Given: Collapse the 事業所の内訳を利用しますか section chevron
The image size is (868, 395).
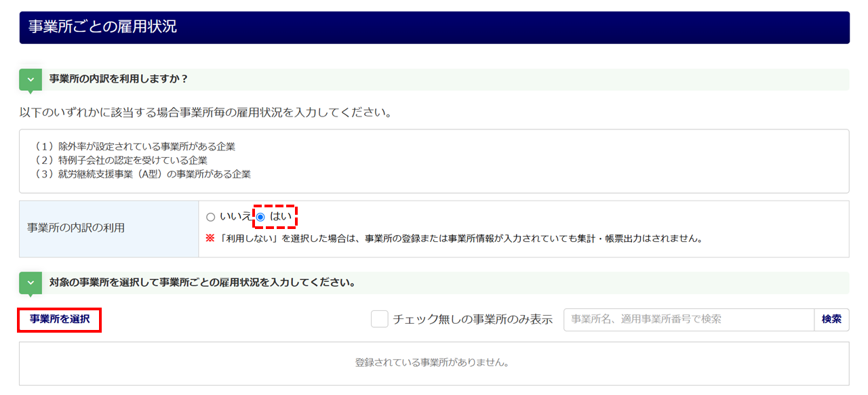Looking at the screenshot, I should pos(31,80).
